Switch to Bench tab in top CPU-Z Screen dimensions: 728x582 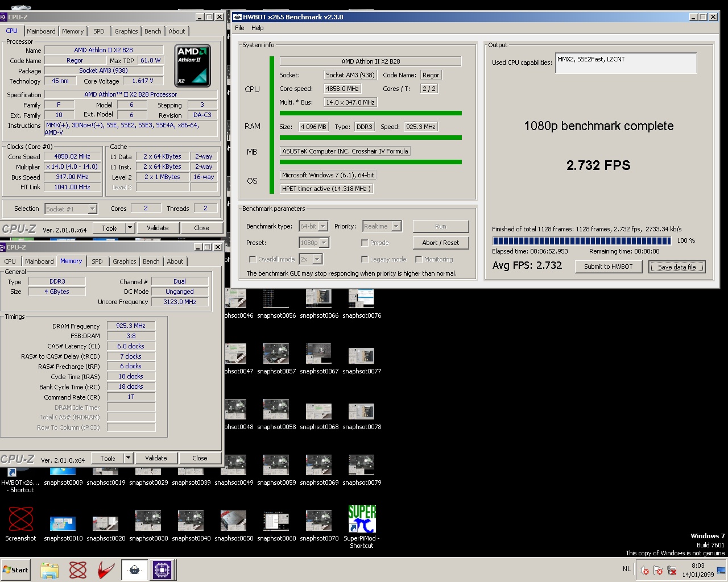coord(152,31)
